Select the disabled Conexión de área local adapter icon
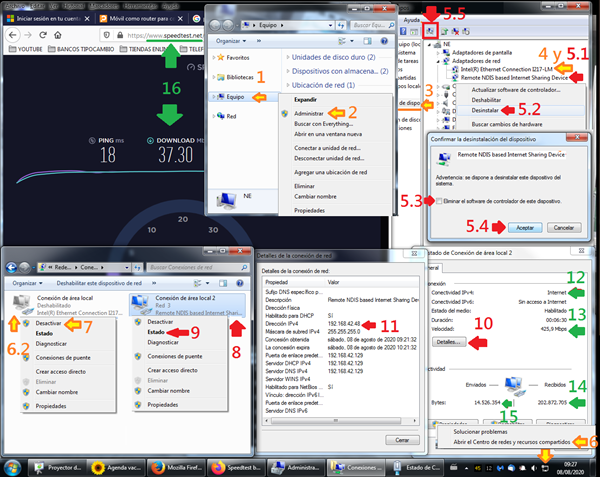Screen dimensions: 600x477 (x=21, y=304)
